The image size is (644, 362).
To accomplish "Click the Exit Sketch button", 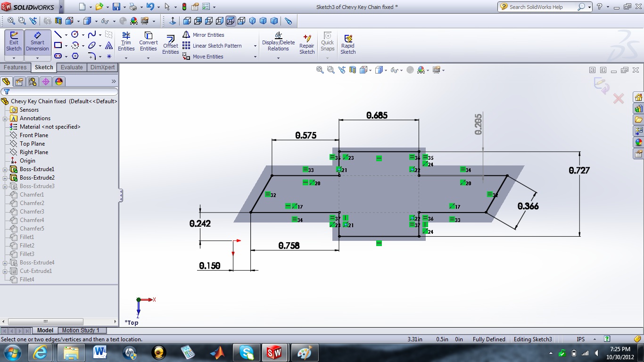I will point(14,41).
